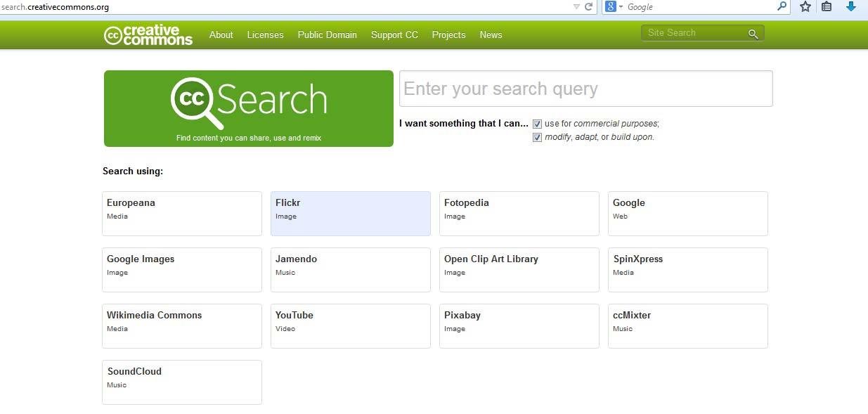Reload the page with the refresh icon

pyautogui.click(x=588, y=6)
